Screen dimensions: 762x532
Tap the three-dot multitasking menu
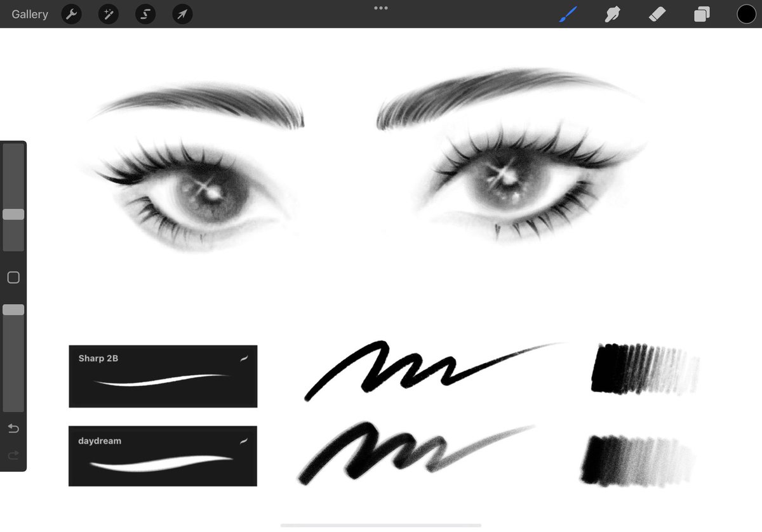coord(381,8)
